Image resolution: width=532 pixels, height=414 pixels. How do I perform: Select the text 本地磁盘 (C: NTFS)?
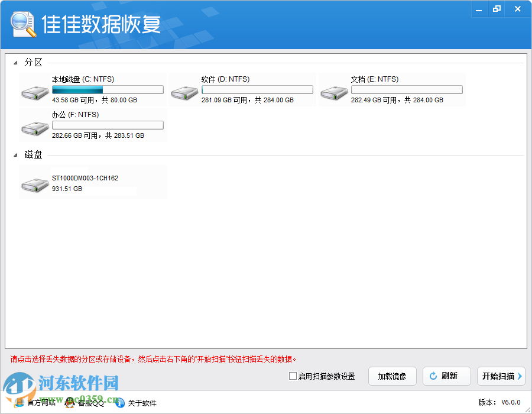83,79
